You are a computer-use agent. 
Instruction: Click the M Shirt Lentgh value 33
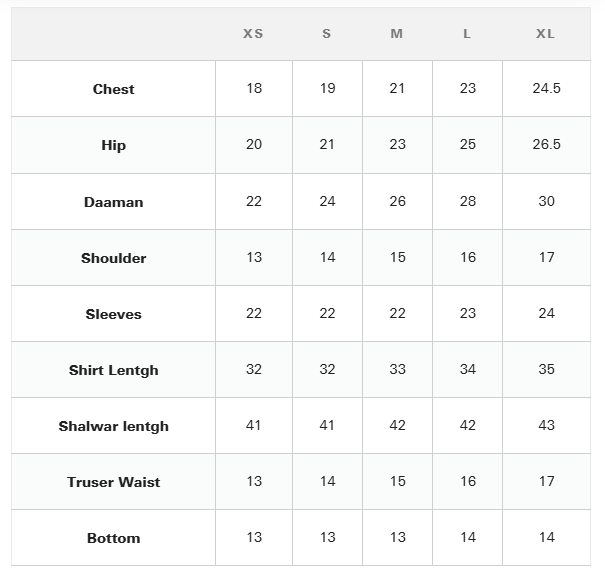(x=397, y=369)
